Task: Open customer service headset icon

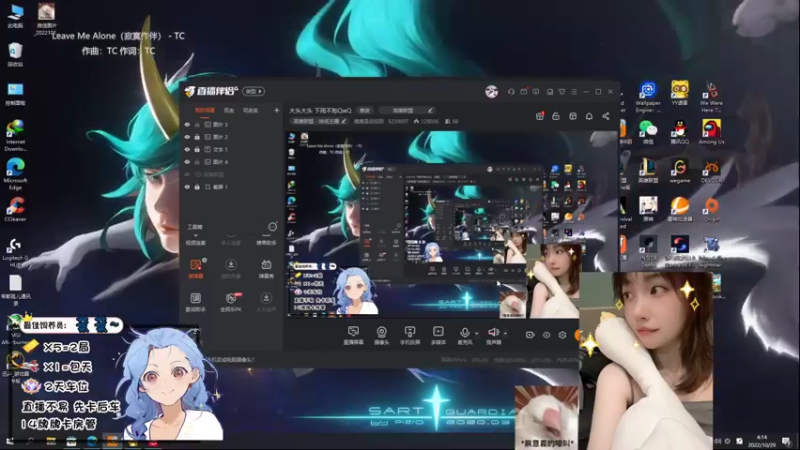Action: point(511,92)
